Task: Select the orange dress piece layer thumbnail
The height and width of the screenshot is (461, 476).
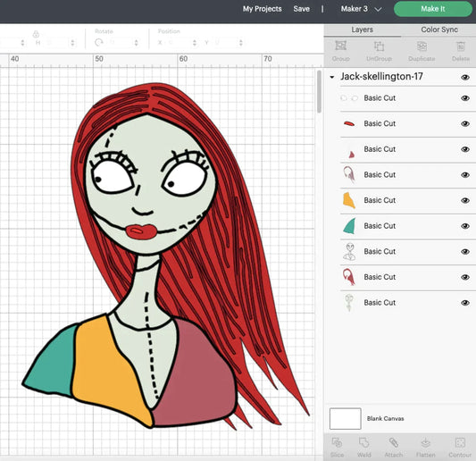Action: point(349,200)
